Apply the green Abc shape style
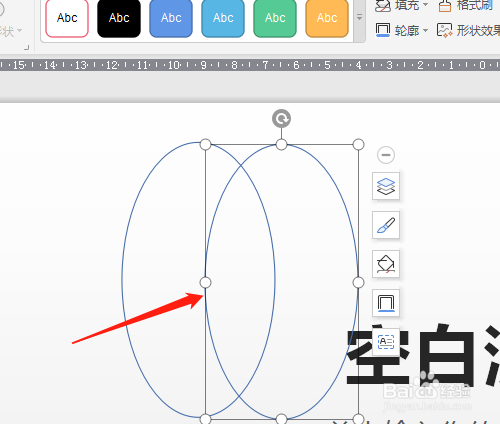 point(275,18)
